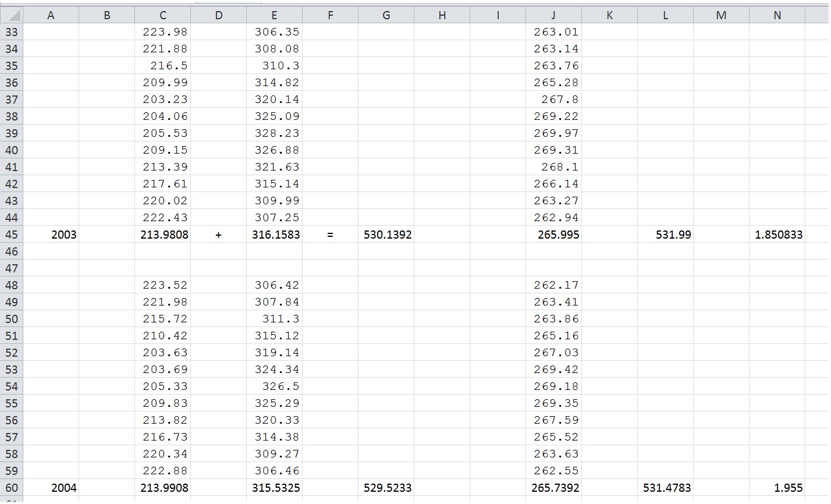
Task: Select cell with value 315.5325
Action: (x=274, y=488)
